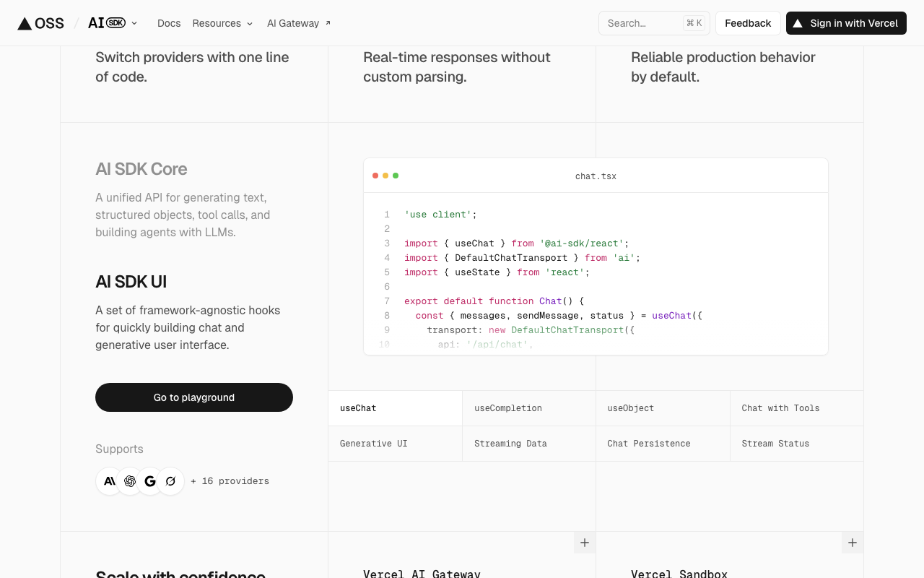Viewport: 924px width, 578px height.
Task: Select the AI SDK Core heading
Action: [x=141, y=169]
